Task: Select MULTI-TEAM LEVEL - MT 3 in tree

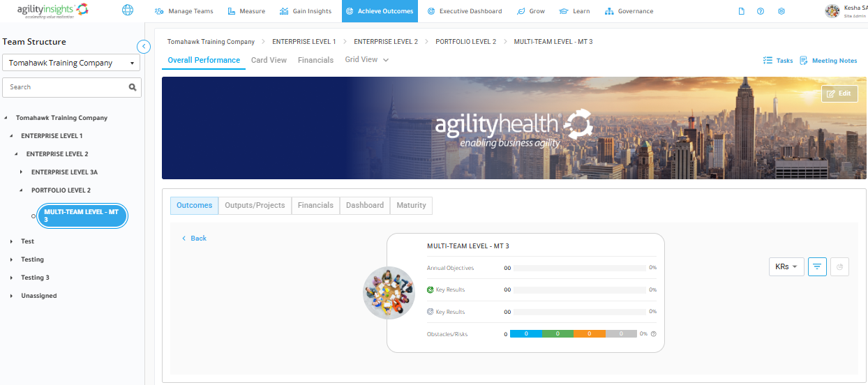Action: click(x=82, y=216)
